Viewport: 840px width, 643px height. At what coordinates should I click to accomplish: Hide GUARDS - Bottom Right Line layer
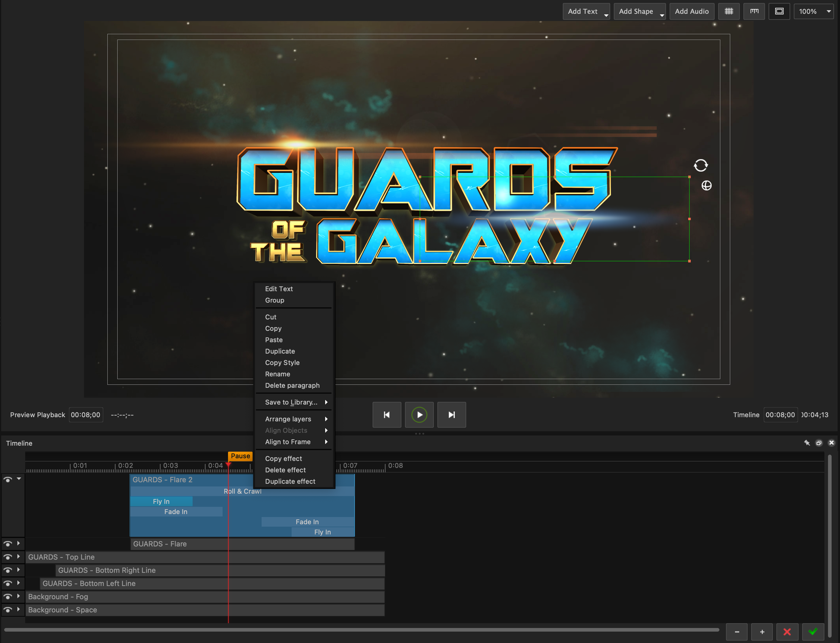tap(8, 570)
